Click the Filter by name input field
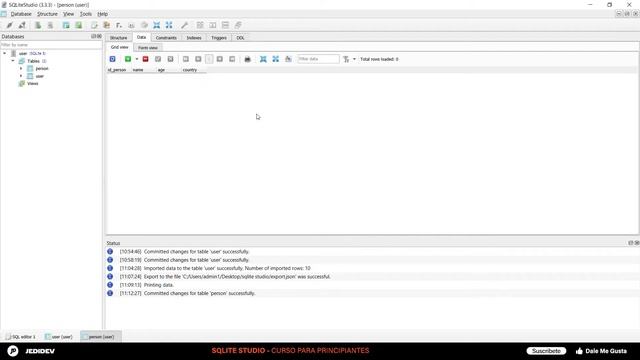 click(51, 45)
